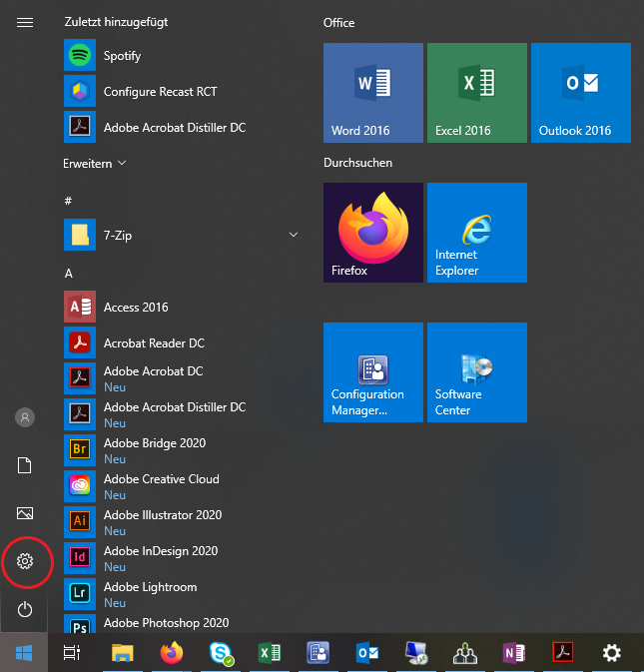644x672 pixels.
Task: Expand the recently added list with Erweitern
Action: (x=95, y=163)
